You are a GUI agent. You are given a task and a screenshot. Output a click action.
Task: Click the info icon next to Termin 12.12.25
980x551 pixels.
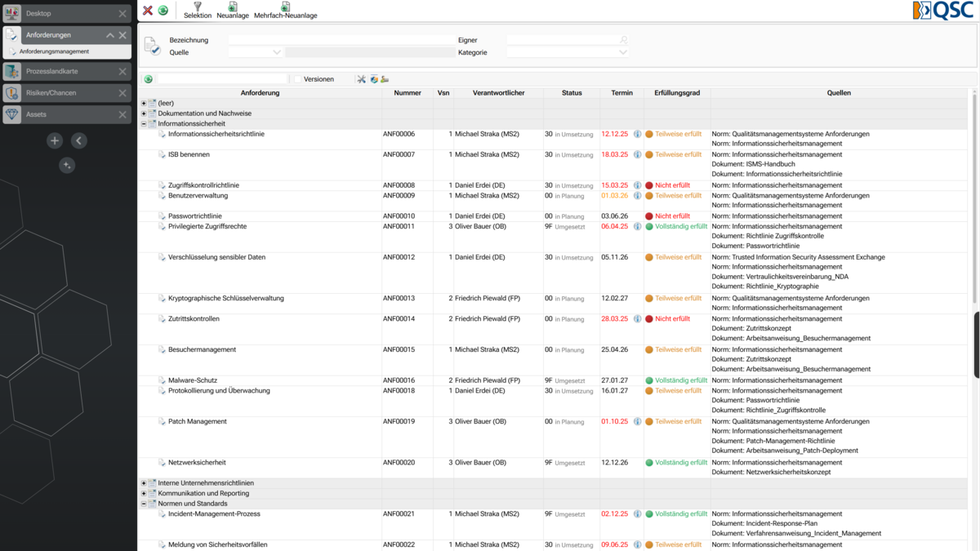(x=637, y=134)
